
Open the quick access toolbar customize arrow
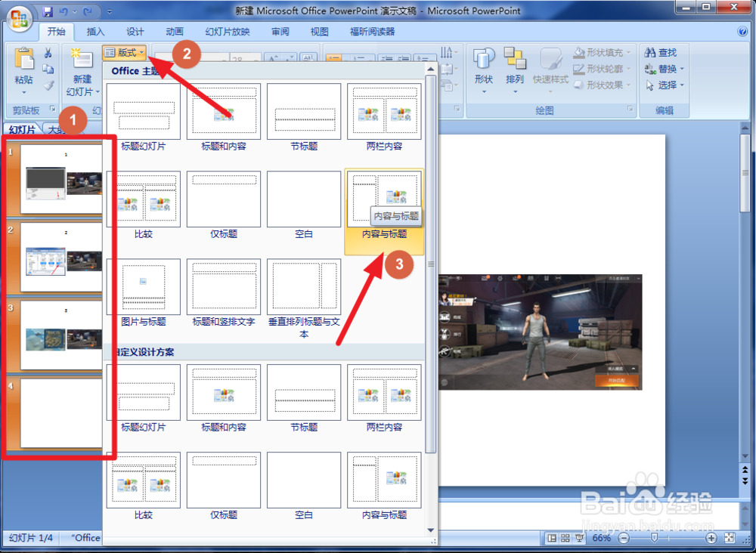point(110,11)
